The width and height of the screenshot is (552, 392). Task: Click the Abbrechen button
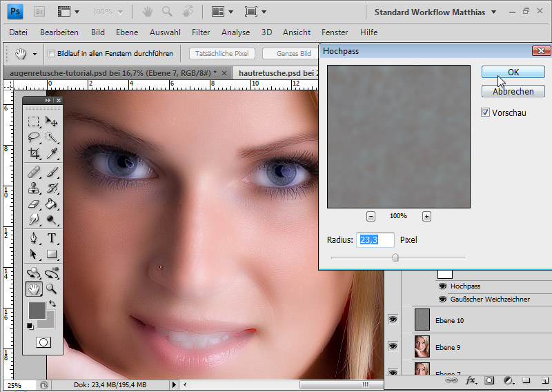[513, 91]
